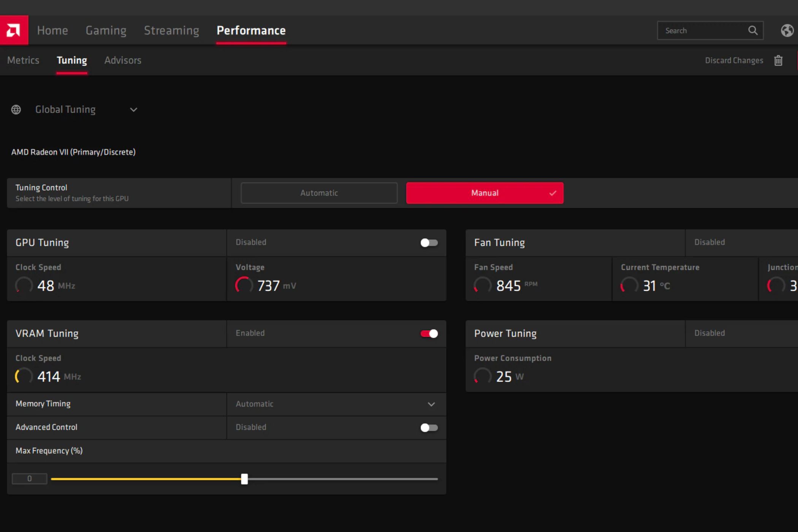Click the AMD logo icon
This screenshot has width=798, height=532.
click(x=14, y=30)
